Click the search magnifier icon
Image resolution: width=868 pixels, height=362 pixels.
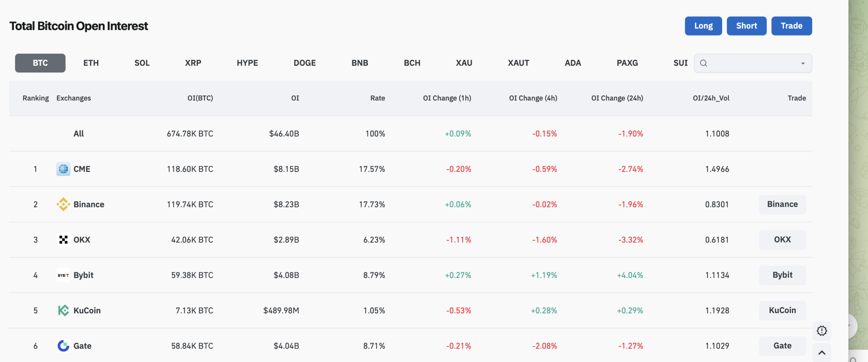click(704, 63)
